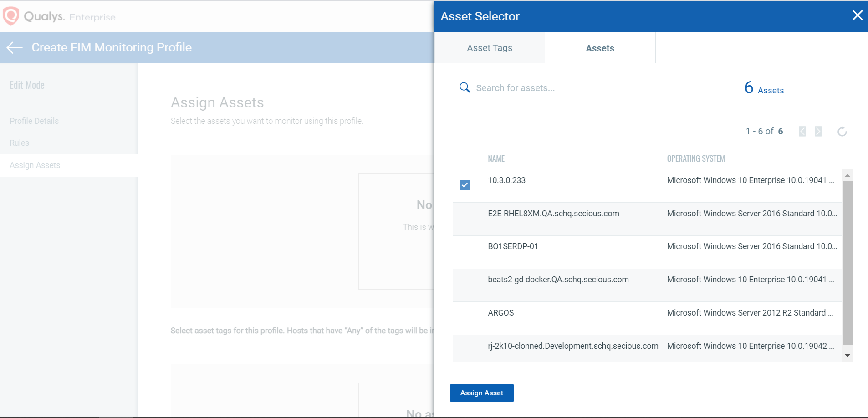Close the Asset Selector panel

click(x=857, y=15)
